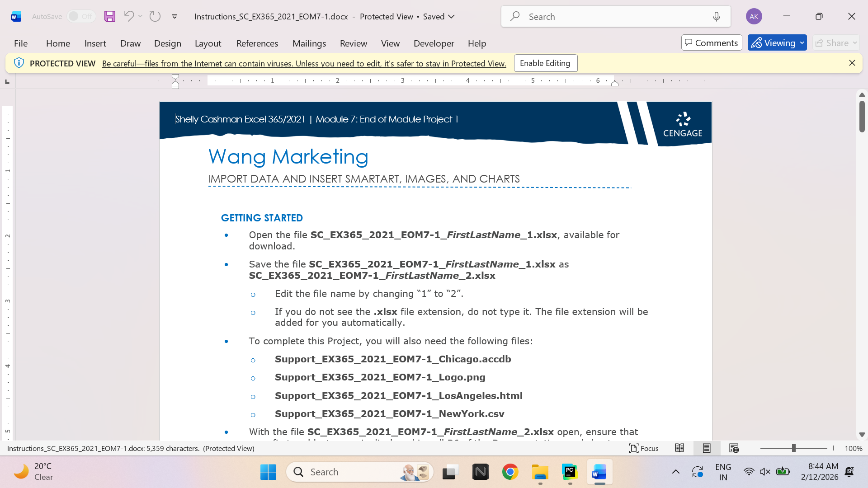
Task: Open the Design tab
Action: coord(168,43)
